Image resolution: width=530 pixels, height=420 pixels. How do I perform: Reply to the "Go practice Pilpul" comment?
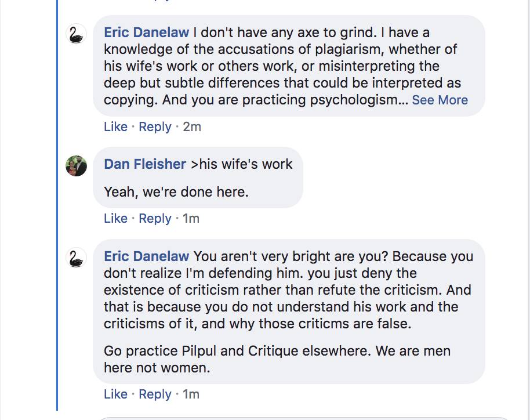[155, 394]
